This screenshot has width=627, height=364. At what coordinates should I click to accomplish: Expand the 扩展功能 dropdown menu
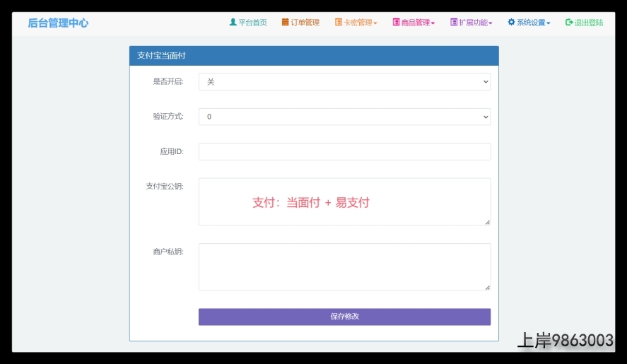(471, 23)
